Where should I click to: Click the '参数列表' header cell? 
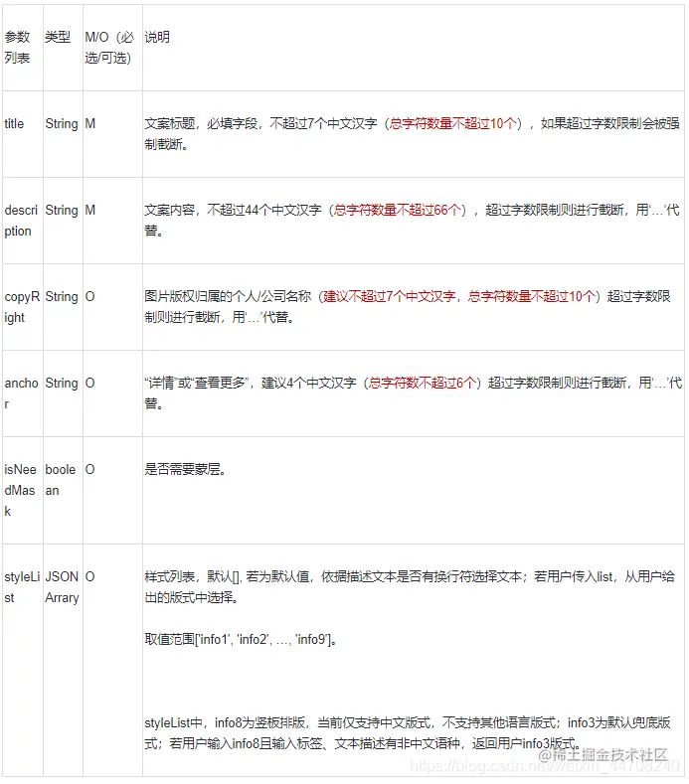(x=23, y=48)
